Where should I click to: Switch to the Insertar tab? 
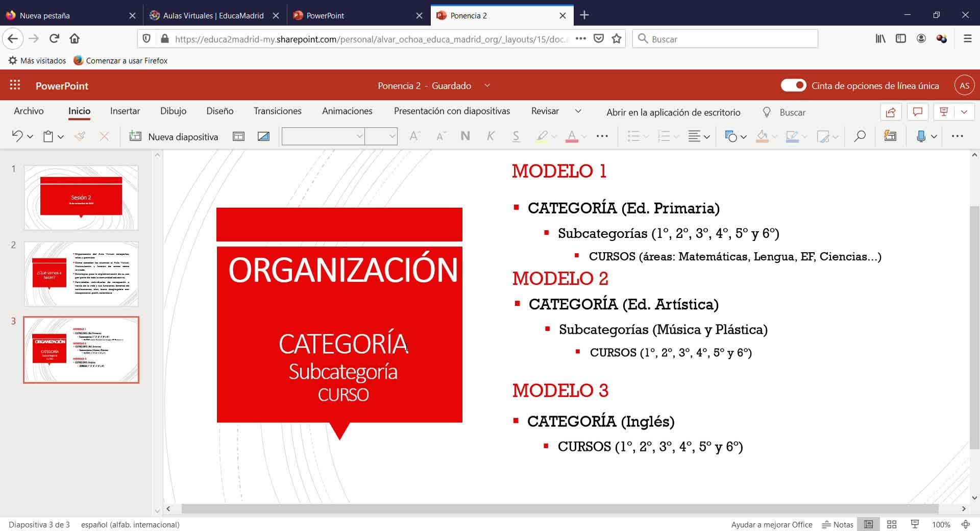pos(125,111)
